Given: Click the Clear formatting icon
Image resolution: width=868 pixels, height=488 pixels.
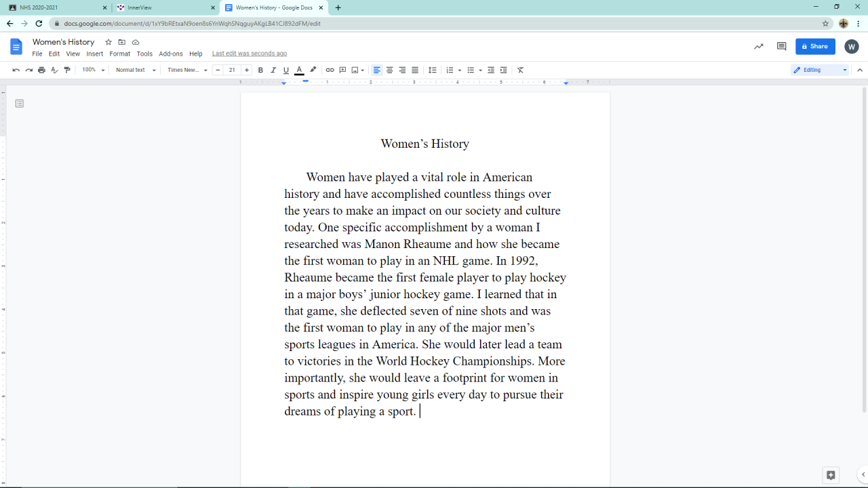Looking at the screenshot, I should (x=520, y=70).
